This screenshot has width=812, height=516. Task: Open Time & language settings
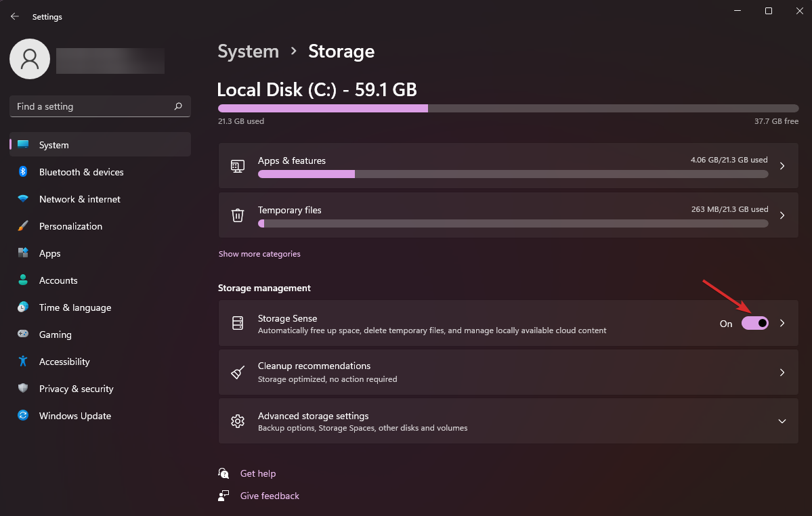point(100,307)
